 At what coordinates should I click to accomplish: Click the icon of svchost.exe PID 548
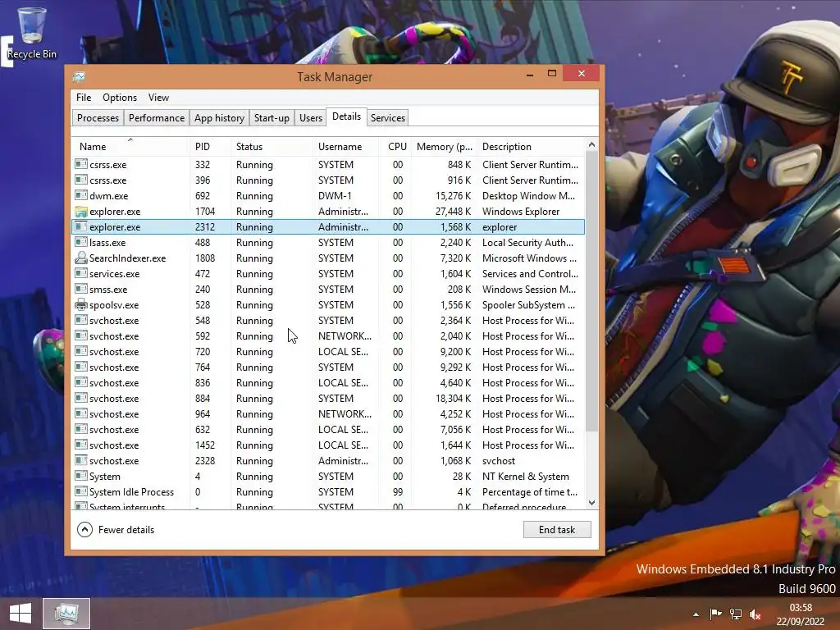81,321
